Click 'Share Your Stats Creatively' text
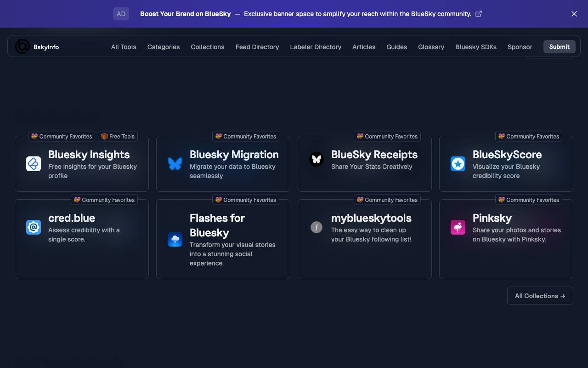Image resolution: width=588 pixels, height=368 pixels. 372,167
